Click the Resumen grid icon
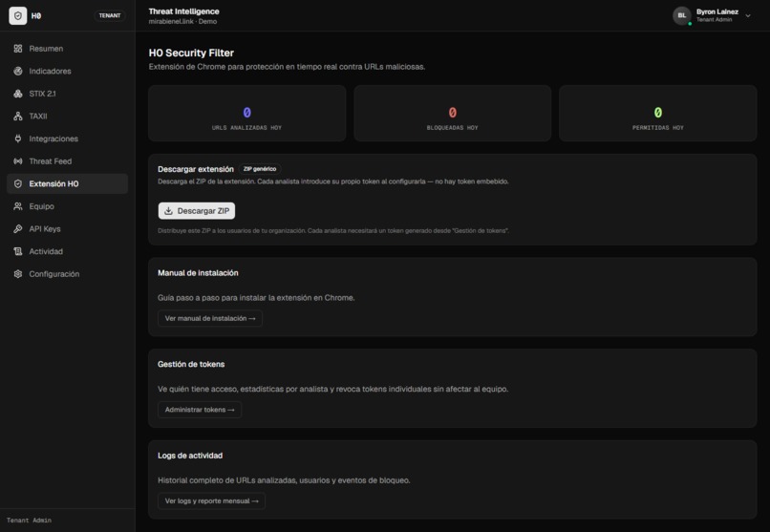770x532 pixels. coord(18,49)
